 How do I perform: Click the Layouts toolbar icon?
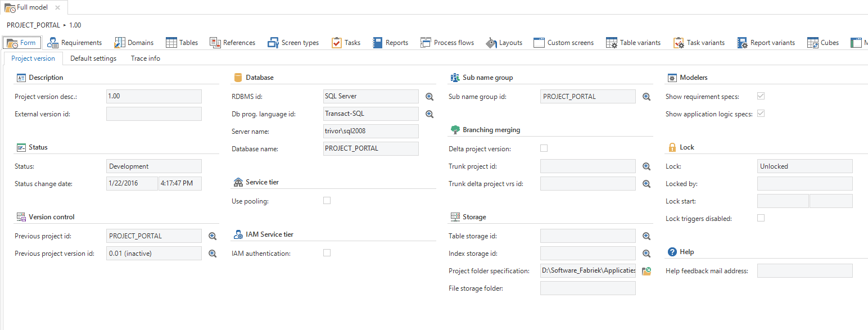(x=491, y=43)
